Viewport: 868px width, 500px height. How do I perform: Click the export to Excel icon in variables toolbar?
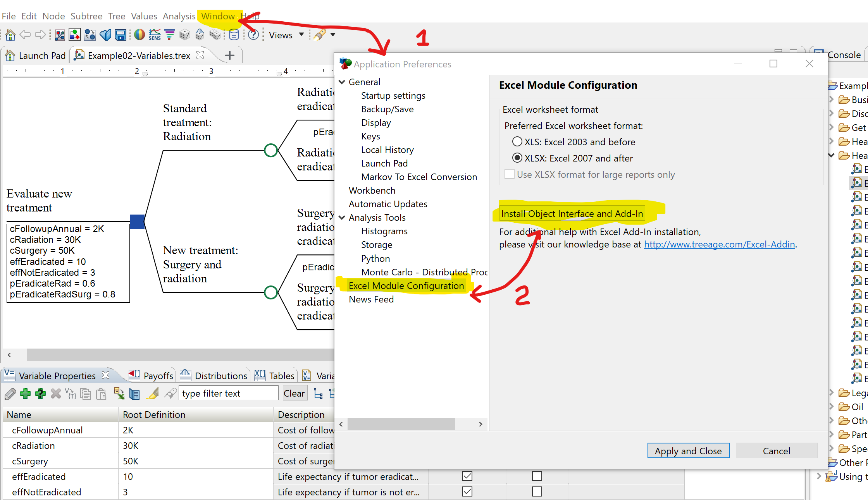[119, 393]
